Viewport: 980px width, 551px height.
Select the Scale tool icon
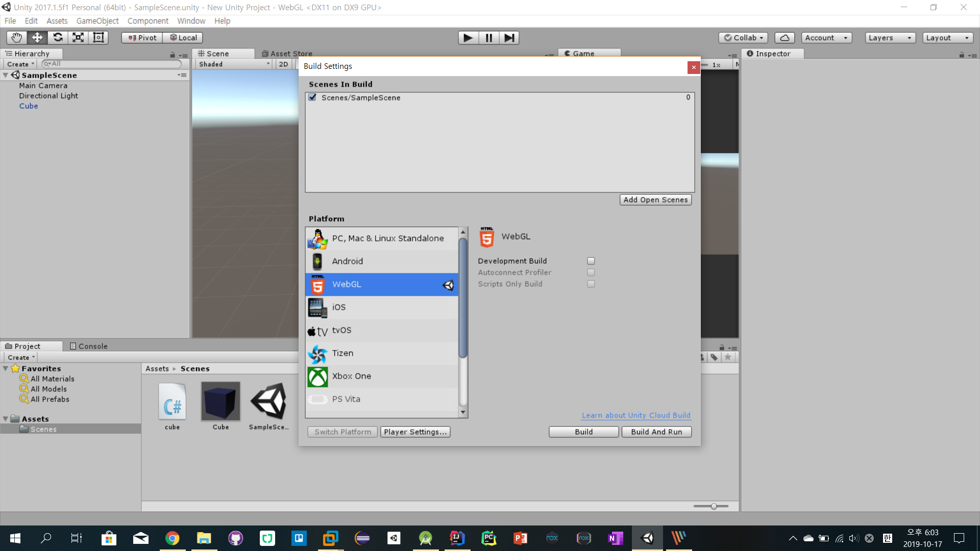pyautogui.click(x=78, y=38)
